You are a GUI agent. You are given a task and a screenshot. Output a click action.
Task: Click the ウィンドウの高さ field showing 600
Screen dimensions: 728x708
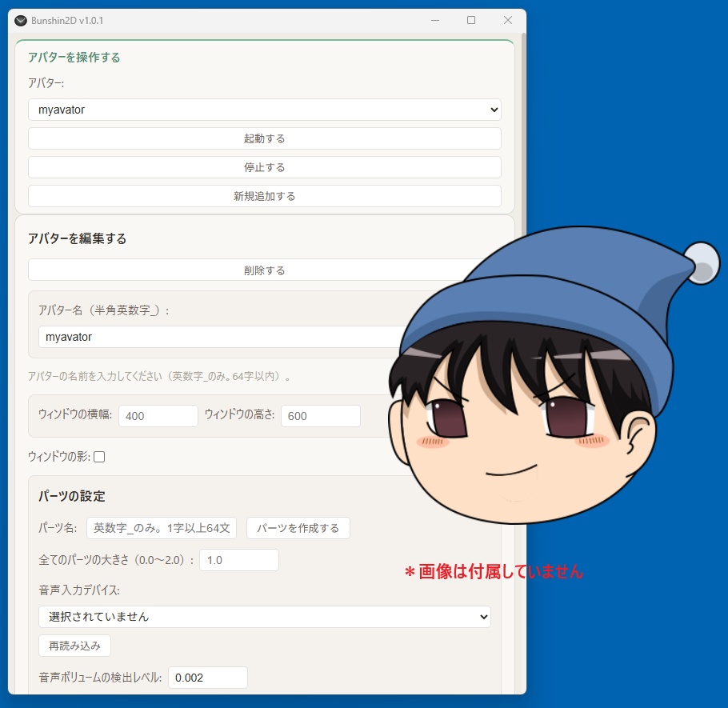[x=321, y=416]
